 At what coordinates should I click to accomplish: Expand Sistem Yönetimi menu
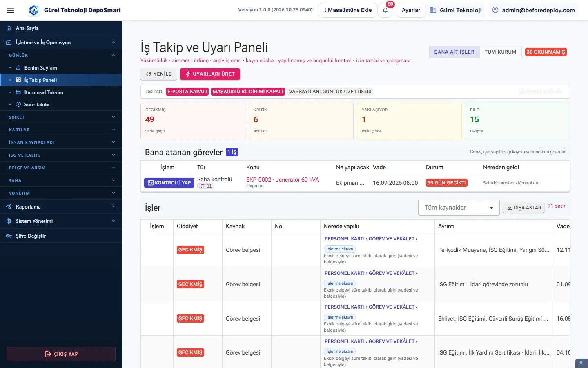click(61, 221)
